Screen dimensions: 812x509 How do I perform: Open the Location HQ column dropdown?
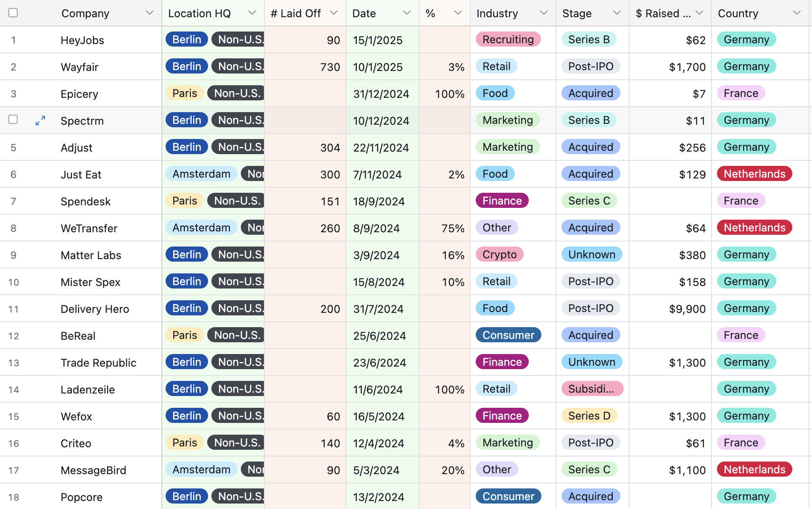[x=252, y=13]
